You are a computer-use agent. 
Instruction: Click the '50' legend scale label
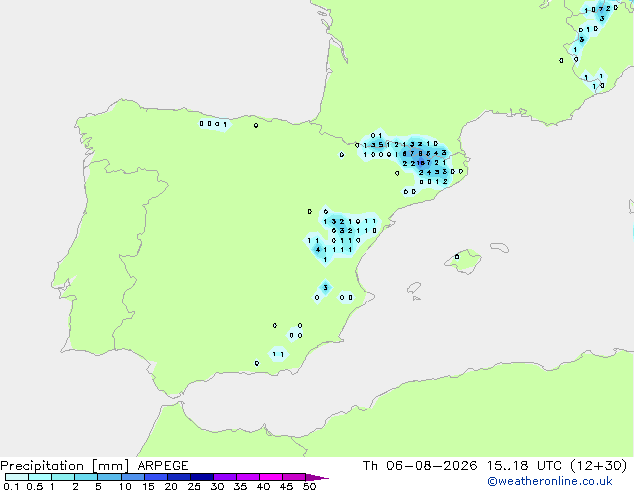309,486
